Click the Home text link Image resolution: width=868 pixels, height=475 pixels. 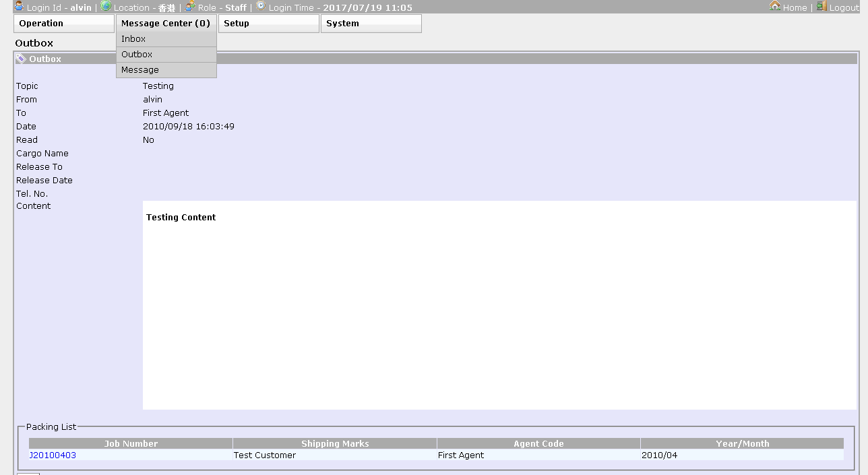click(x=795, y=8)
